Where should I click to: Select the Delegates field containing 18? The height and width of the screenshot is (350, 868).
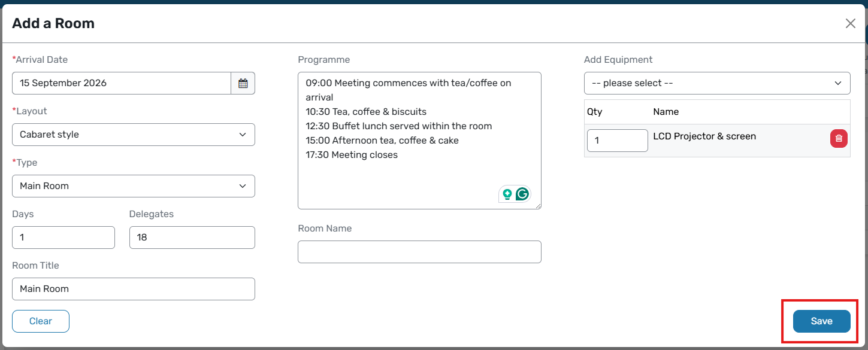(x=192, y=238)
